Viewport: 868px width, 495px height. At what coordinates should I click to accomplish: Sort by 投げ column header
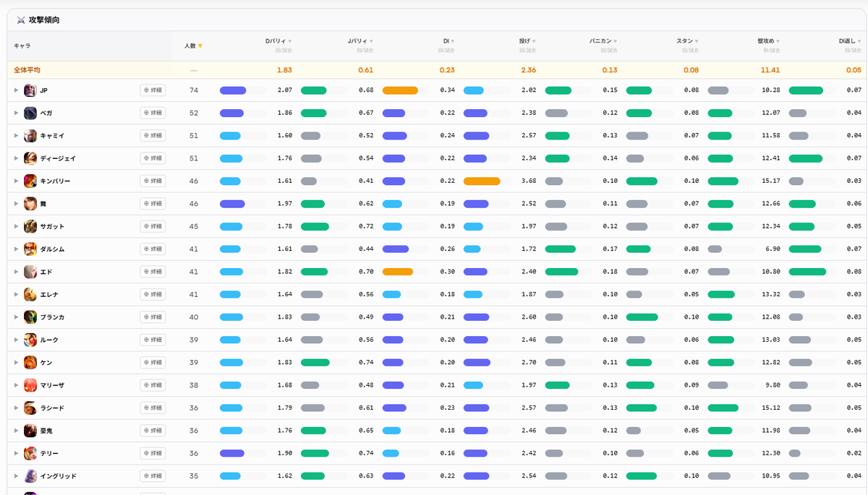point(527,41)
